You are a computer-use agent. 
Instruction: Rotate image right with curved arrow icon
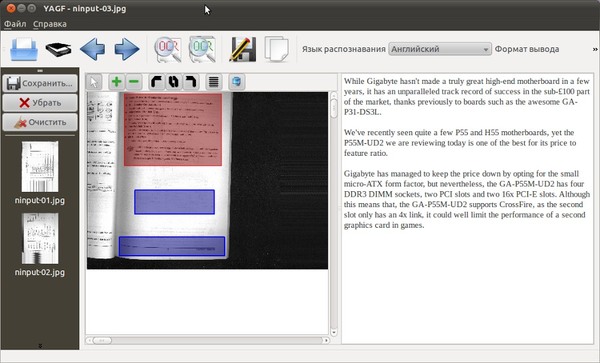click(190, 82)
